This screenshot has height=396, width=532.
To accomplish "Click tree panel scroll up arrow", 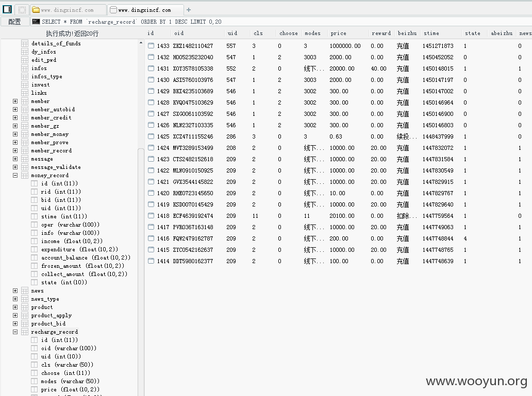I will (x=141, y=43).
